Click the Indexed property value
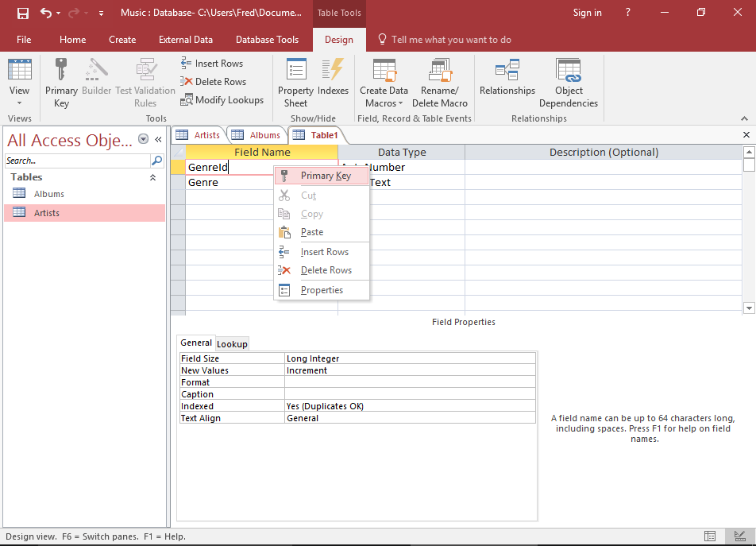Image resolution: width=756 pixels, height=546 pixels. (410, 406)
